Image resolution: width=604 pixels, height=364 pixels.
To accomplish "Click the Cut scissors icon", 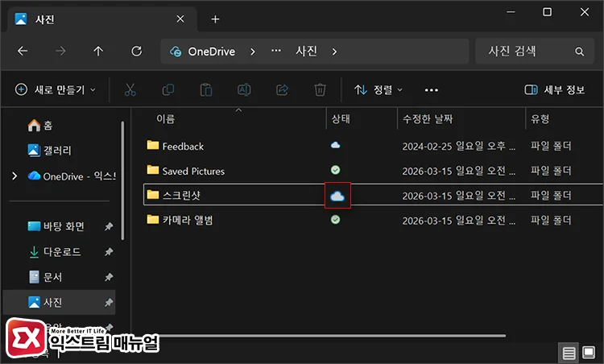I will click(x=130, y=89).
